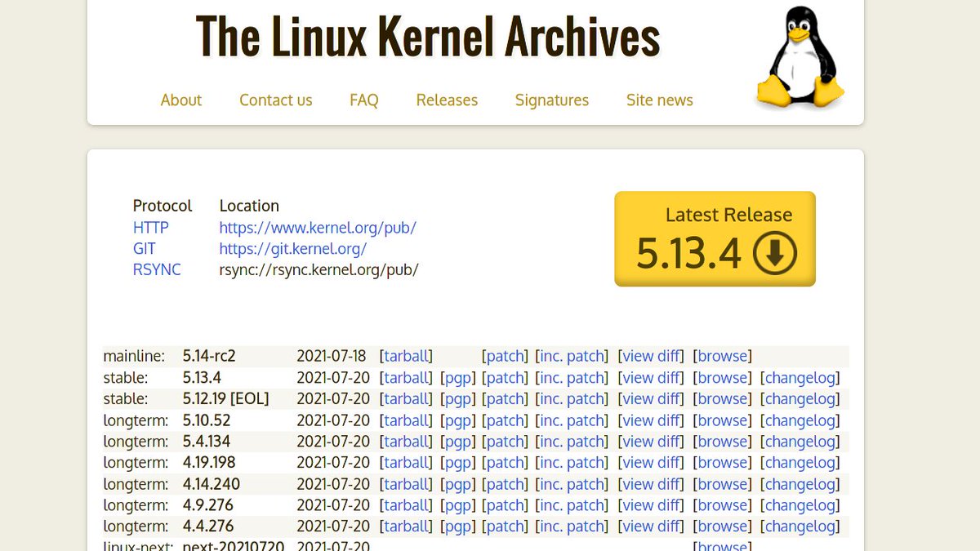Browse the longterm 5.10.52 tree
Screen dimensions: 980x551
coord(723,420)
